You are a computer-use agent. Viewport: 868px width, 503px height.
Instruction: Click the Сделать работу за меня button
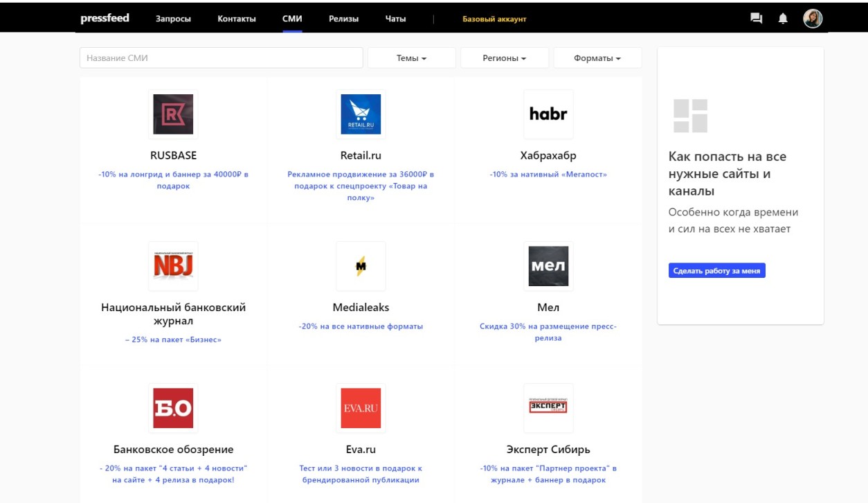716,271
